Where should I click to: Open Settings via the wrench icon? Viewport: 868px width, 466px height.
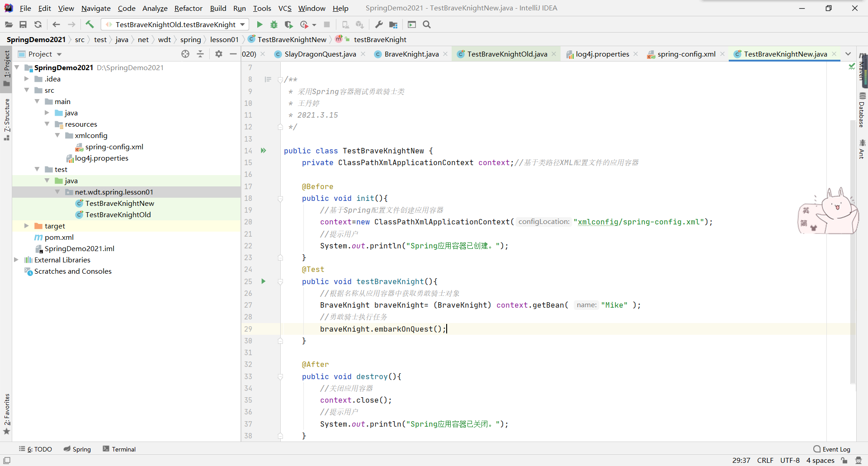tap(379, 24)
